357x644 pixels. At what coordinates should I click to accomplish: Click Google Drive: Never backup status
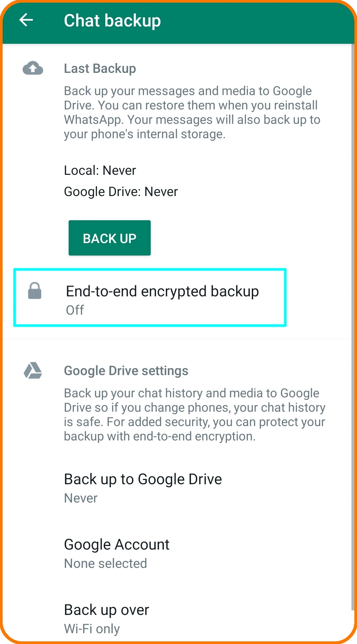(x=121, y=192)
